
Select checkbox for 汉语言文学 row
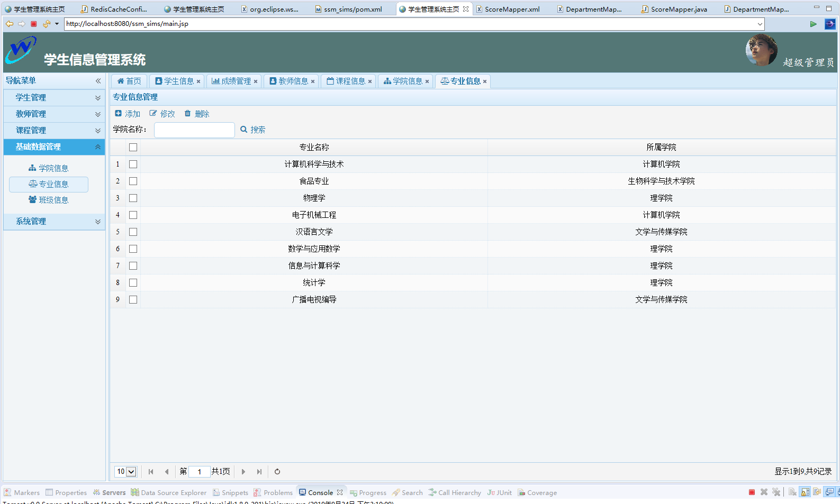click(x=133, y=232)
